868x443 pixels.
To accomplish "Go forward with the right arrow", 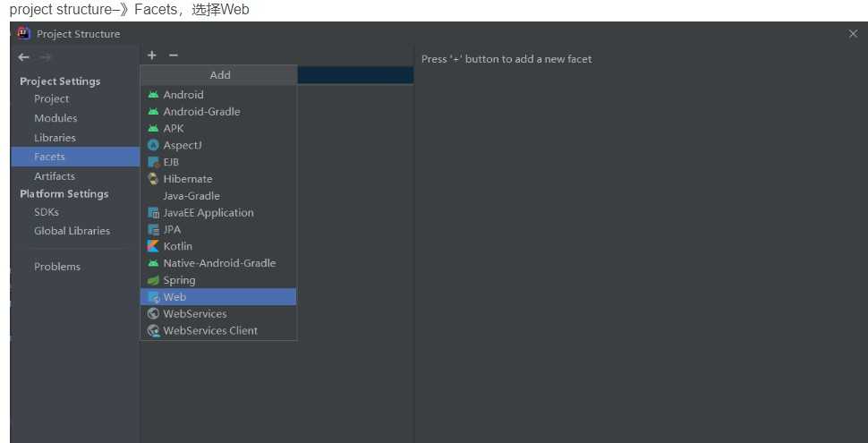I will pos(46,57).
